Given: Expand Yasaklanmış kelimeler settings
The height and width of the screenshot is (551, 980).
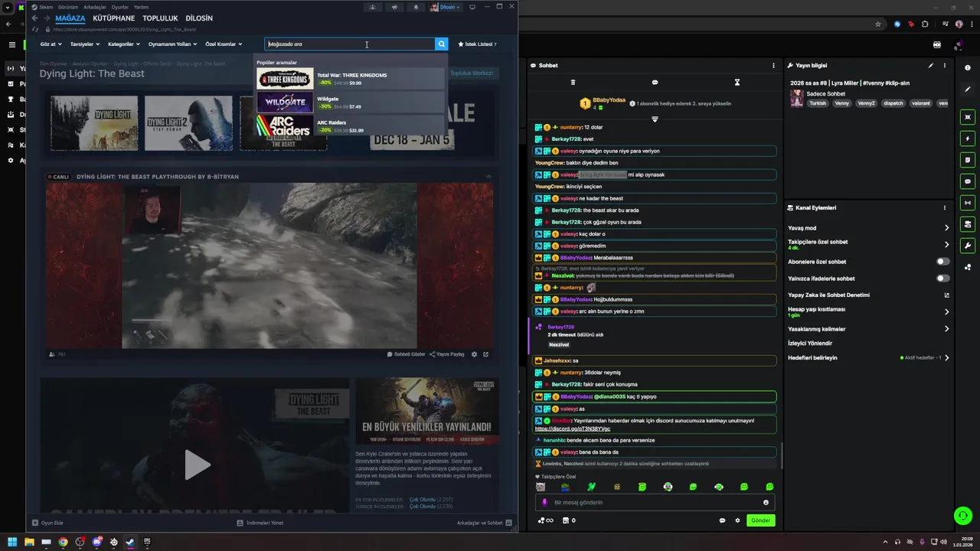Looking at the screenshot, I should coord(868,329).
